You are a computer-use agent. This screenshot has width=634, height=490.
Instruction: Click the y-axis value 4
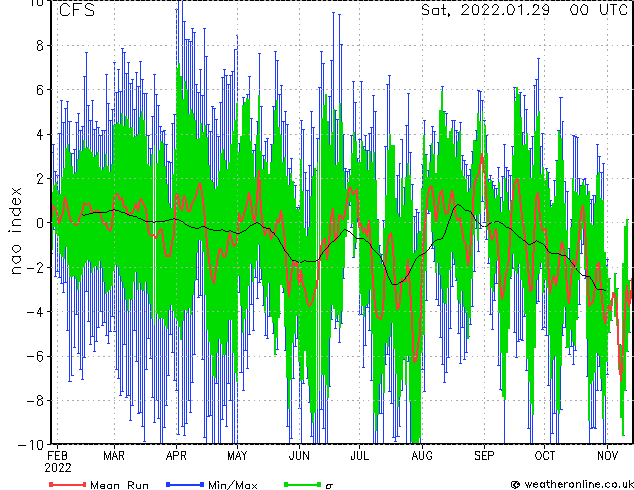(x=40, y=134)
